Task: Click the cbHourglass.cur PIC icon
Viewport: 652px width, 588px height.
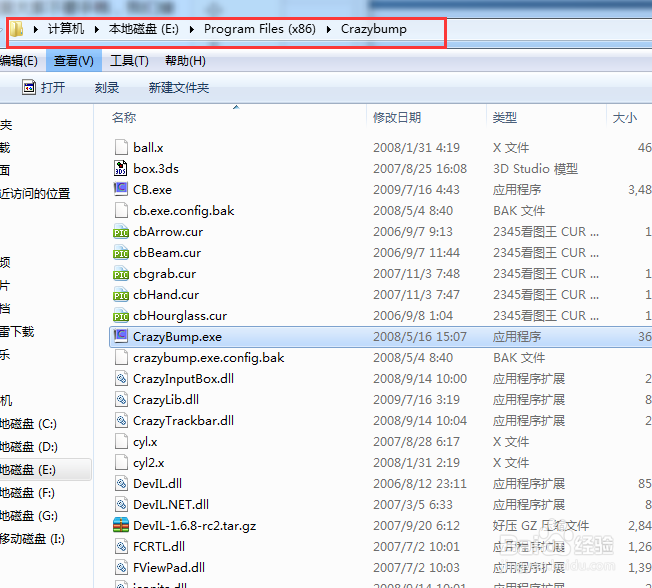Action: [x=121, y=316]
